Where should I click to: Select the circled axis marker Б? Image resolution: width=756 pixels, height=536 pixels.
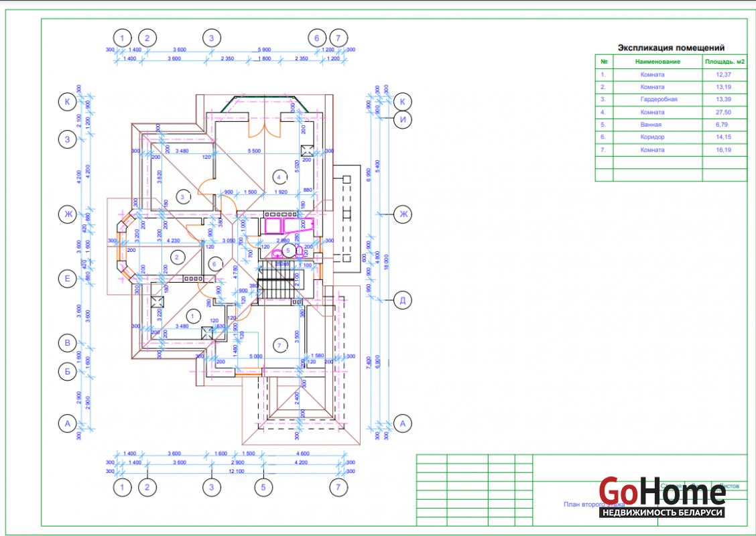(x=67, y=369)
